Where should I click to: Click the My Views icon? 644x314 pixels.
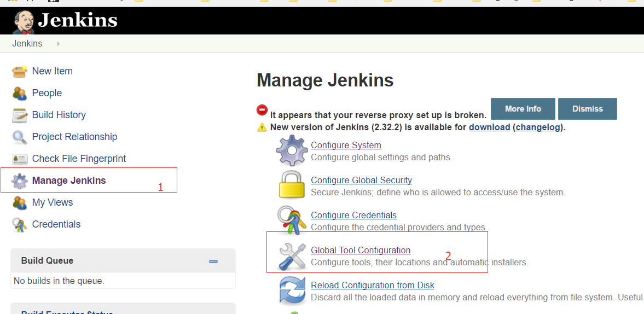point(19,203)
